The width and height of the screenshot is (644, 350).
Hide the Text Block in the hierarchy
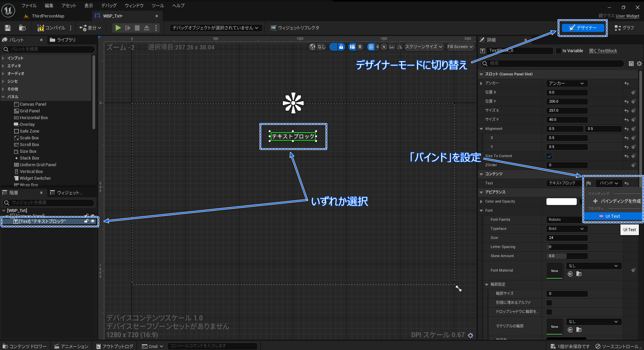[x=93, y=221]
